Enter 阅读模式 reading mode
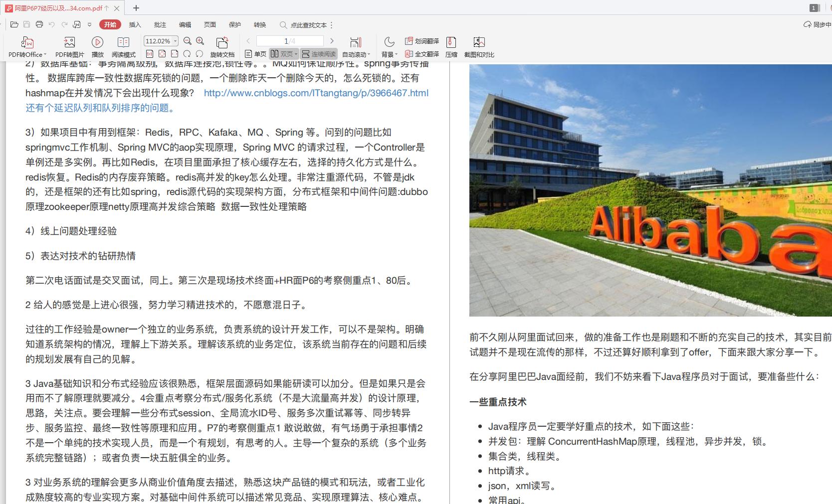Screen dimensions: 832x504 click(123, 46)
